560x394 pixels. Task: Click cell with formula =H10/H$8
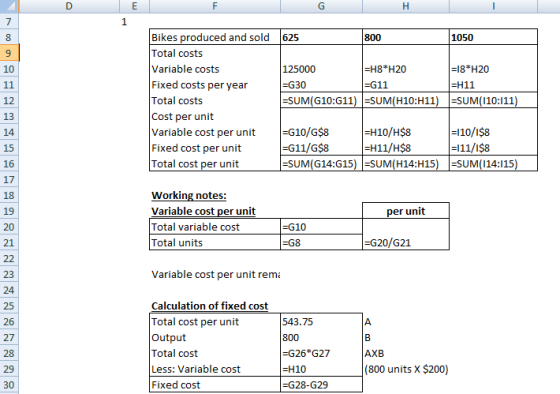pos(406,132)
